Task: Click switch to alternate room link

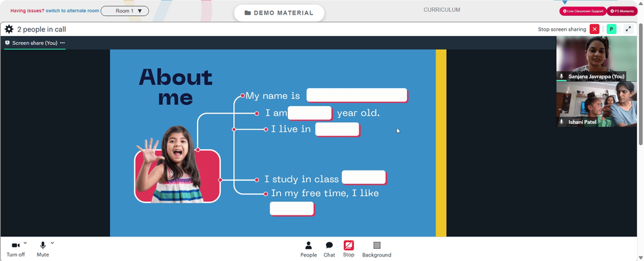Action: (72, 11)
